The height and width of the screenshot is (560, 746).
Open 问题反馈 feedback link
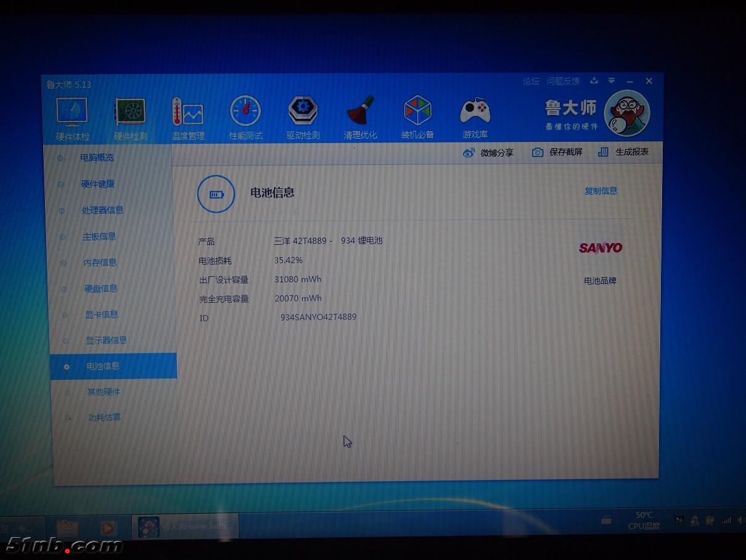coord(563,81)
